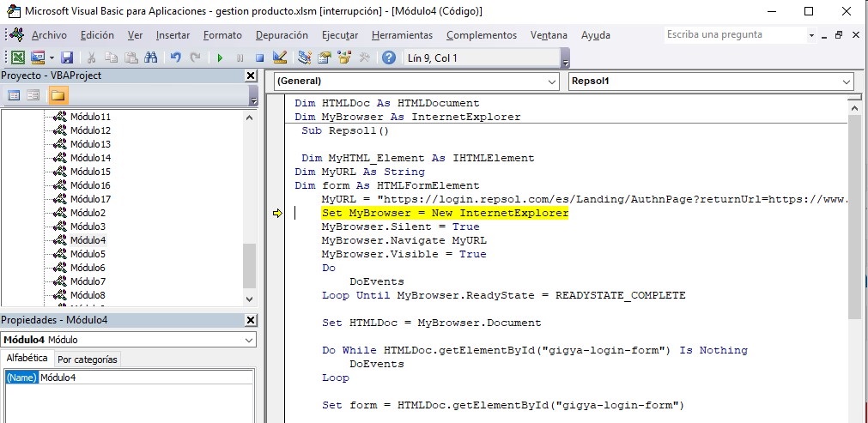Open the Ejecutar menu
868x423 pixels.
[x=340, y=35]
